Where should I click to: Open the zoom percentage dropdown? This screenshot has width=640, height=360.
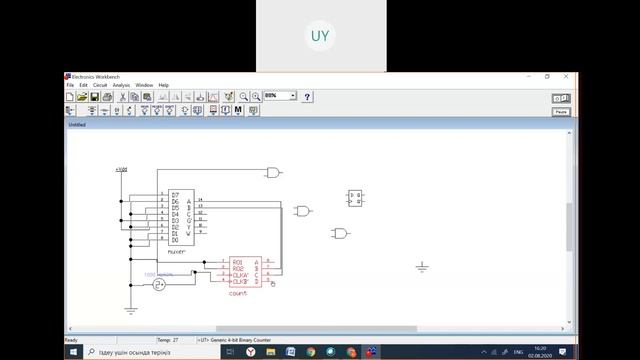(293, 96)
